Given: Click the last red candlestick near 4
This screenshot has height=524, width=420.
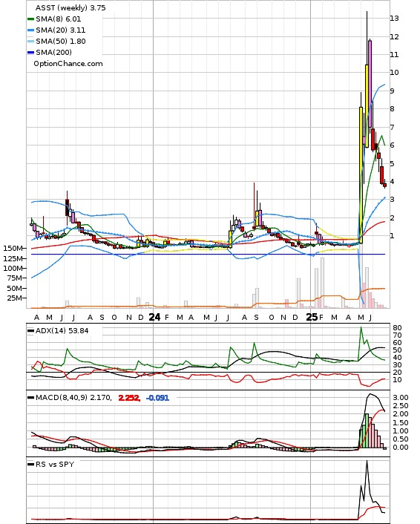Looking at the screenshot, I should (x=385, y=185).
